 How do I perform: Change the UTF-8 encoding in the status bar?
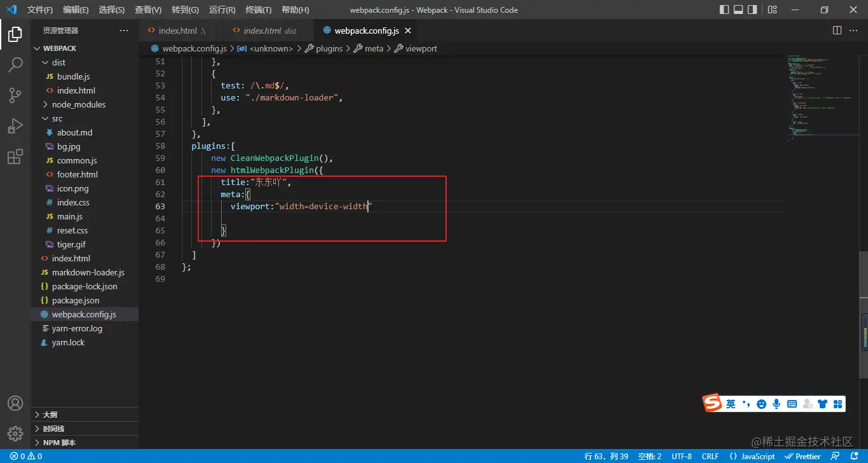coord(682,456)
